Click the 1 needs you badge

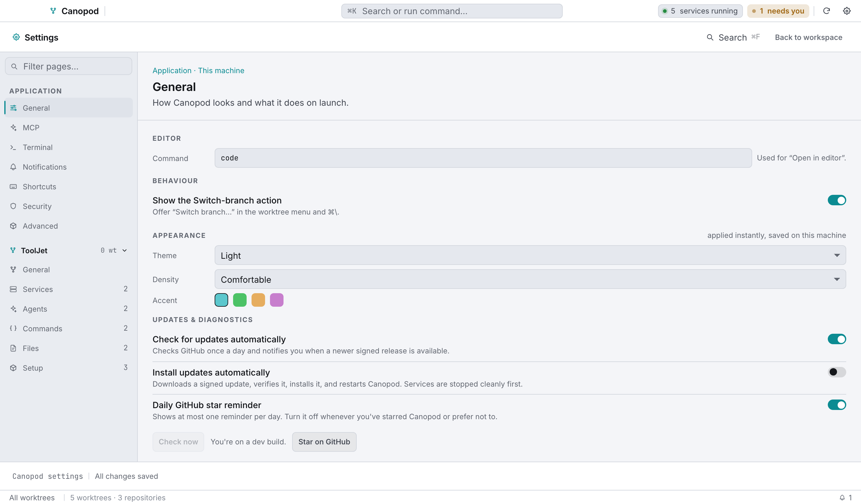778,11
